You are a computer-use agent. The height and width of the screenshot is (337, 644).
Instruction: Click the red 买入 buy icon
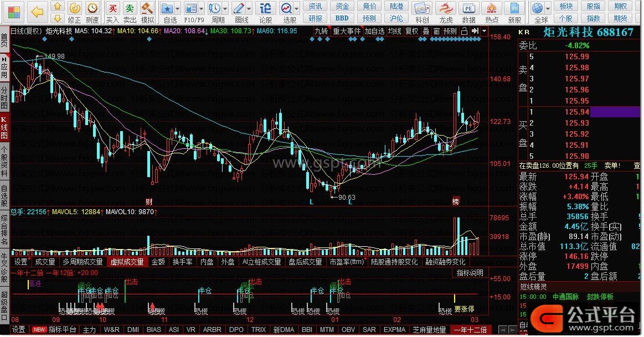112,8
